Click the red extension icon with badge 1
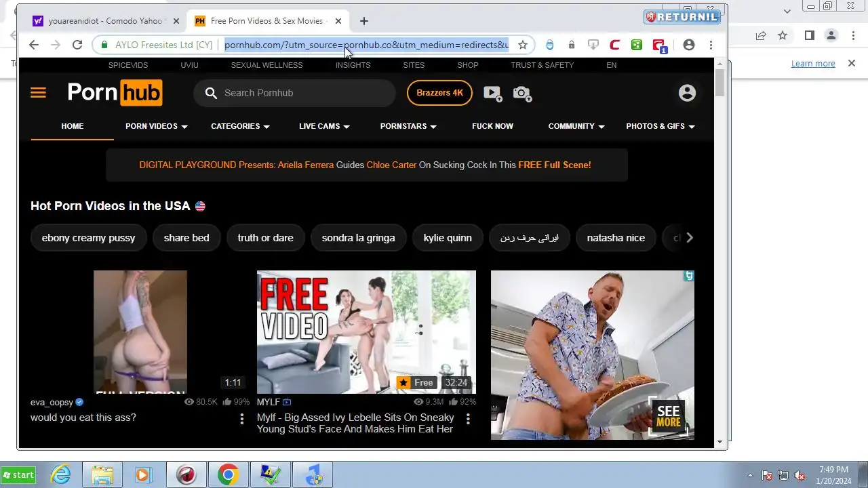Viewport: 868px width, 488px height. coord(659,45)
